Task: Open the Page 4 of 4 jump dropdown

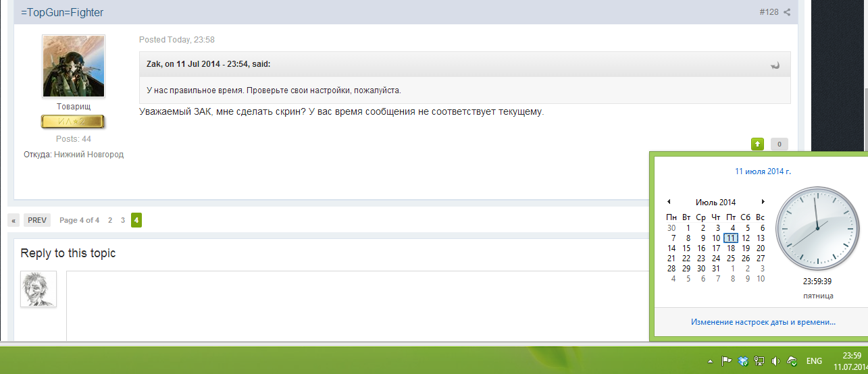Action: point(79,220)
